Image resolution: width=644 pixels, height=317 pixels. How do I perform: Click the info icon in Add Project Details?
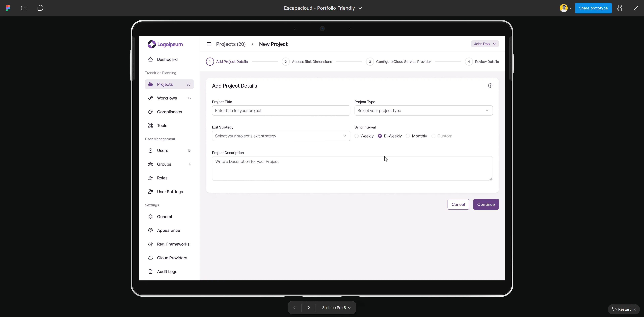coord(490,86)
